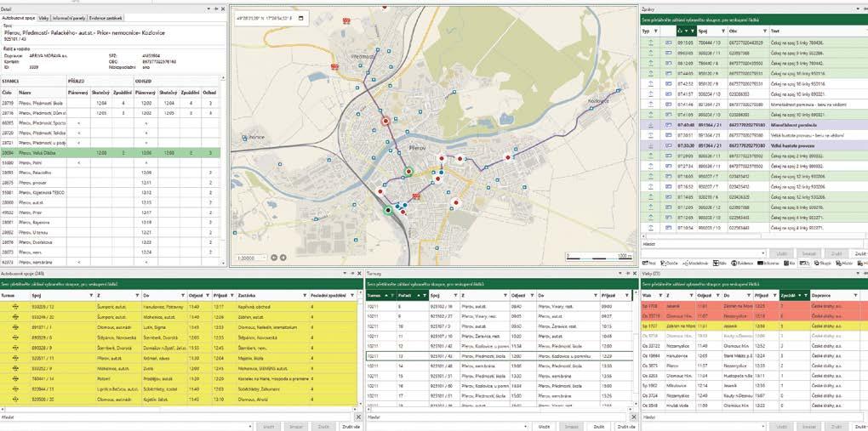868x431 pixels.
Task: Switch to Informační panely tab
Action: 67,18
